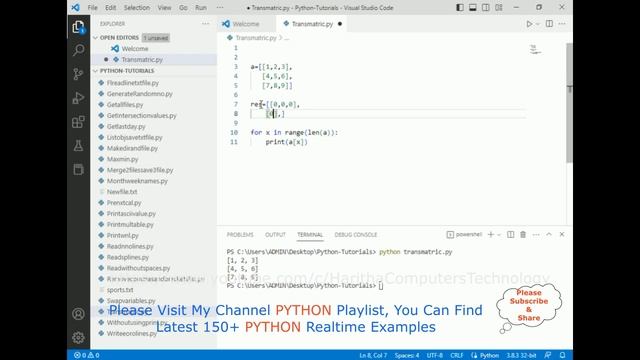The width and height of the screenshot is (640, 360).
Task: Open Explorer Views and More Actions ellipsis
Action: pyautogui.click(x=205, y=24)
